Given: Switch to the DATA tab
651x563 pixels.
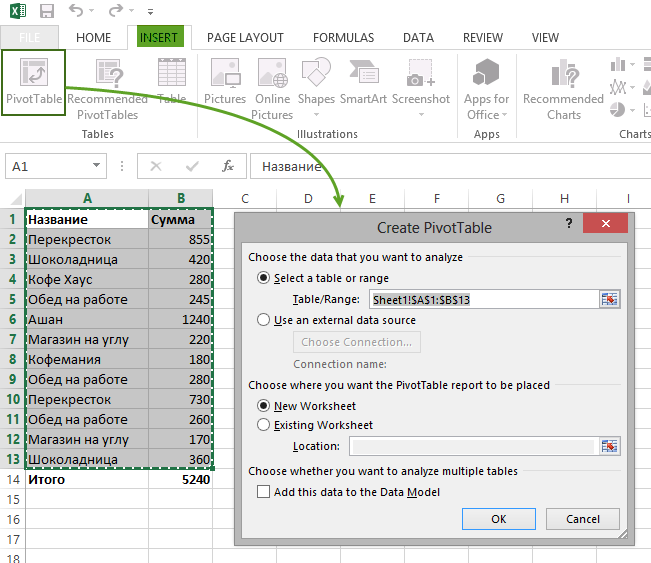Looking at the screenshot, I should coord(418,37).
